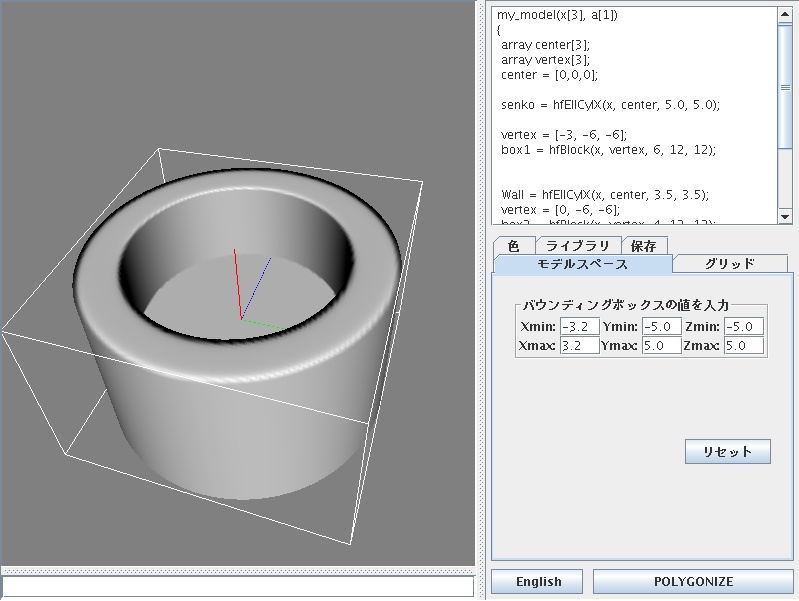The height and width of the screenshot is (601, 799).
Task: Click the リセット reset button
Action: pos(728,452)
